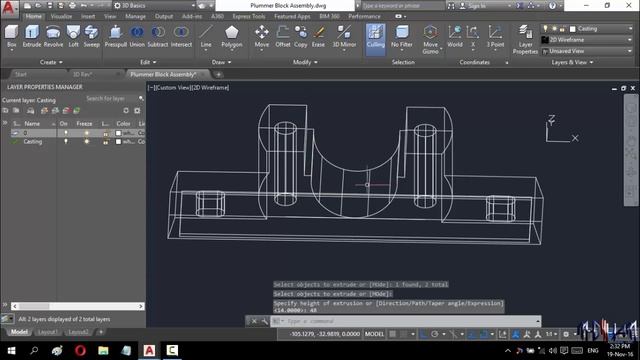Select the Loft tool

tap(73, 36)
